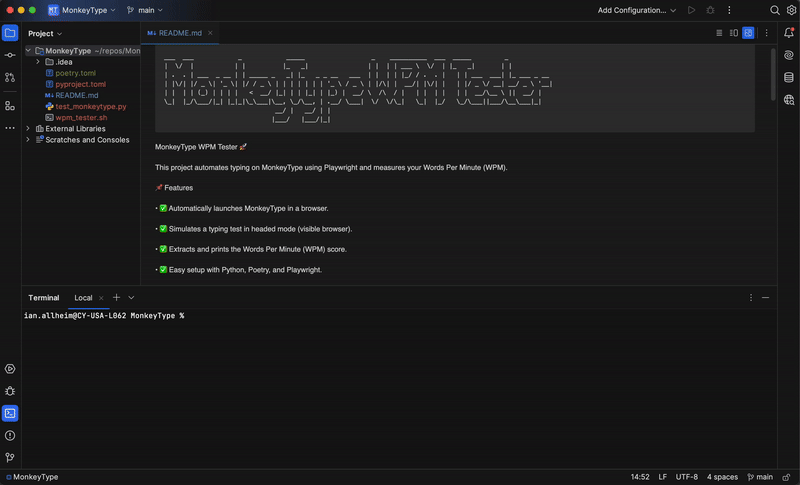Click the Debug bug button in toolbar

[x=710, y=10]
